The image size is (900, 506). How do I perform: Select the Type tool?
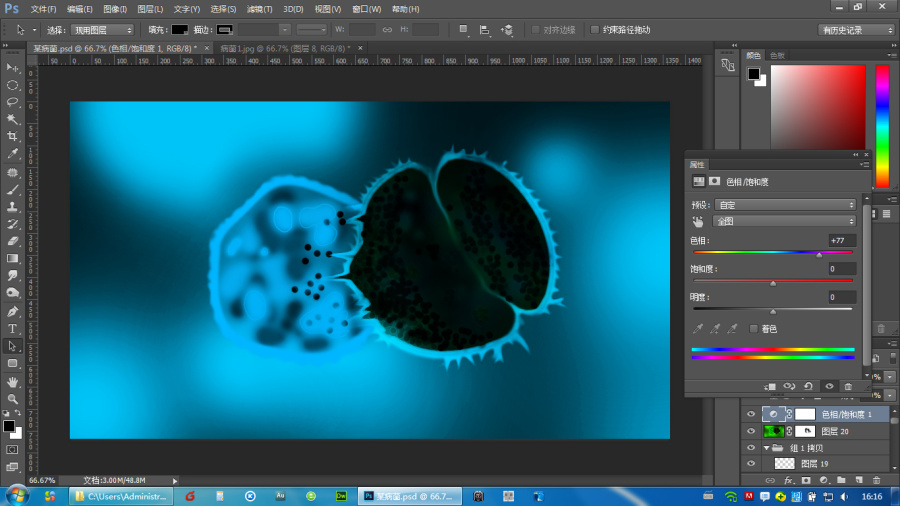coord(12,329)
